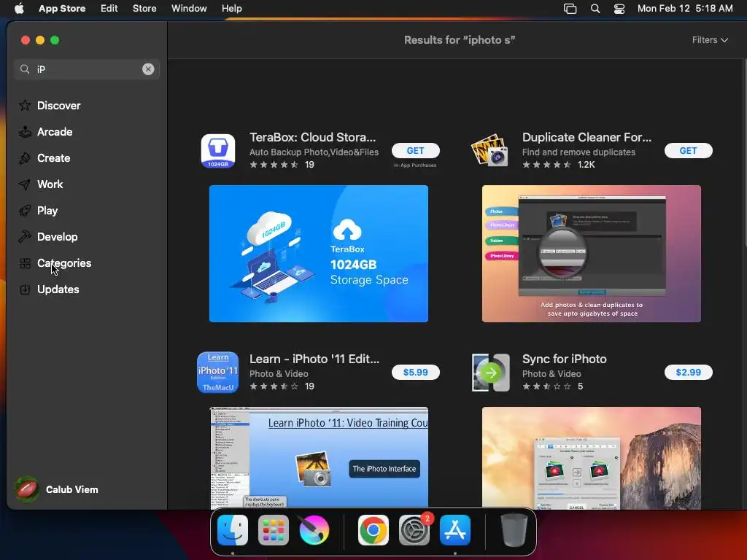Open the Apple menu
Image resolution: width=747 pixels, height=560 pixels.
tap(19, 9)
